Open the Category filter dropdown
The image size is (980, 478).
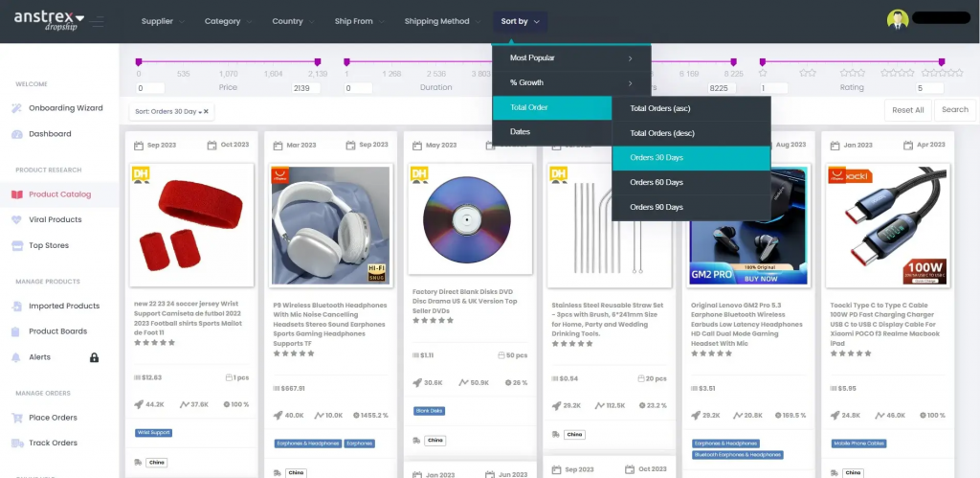pos(227,21)
